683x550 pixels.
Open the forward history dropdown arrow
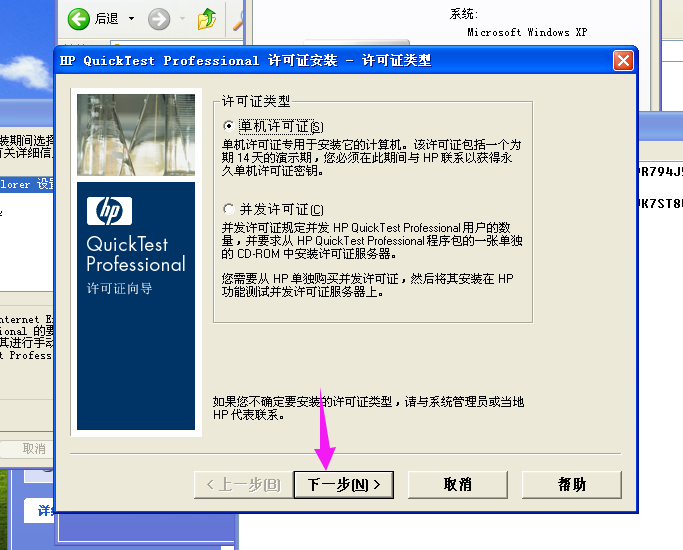click(x=182, y=19)
